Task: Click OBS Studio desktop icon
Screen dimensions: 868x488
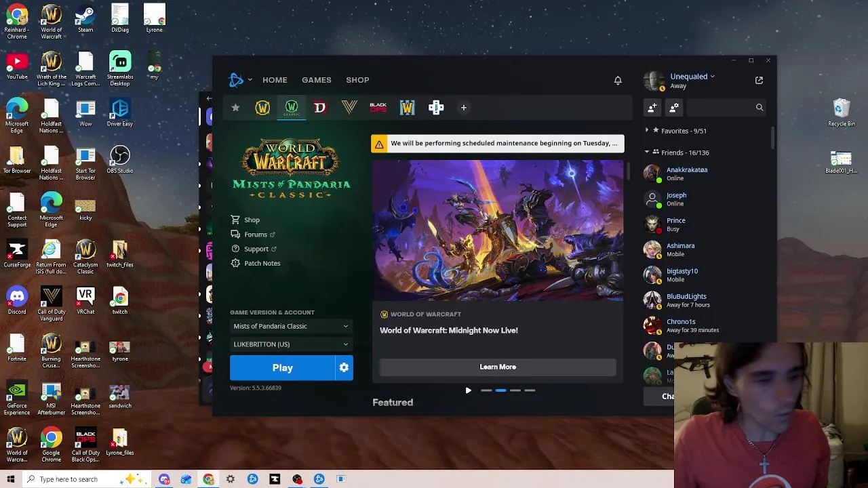Action: point(120,160)
